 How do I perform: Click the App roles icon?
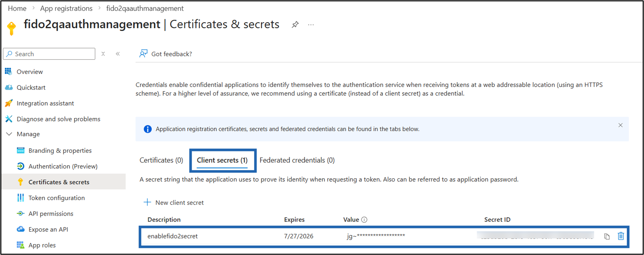(x=21, y=245)
